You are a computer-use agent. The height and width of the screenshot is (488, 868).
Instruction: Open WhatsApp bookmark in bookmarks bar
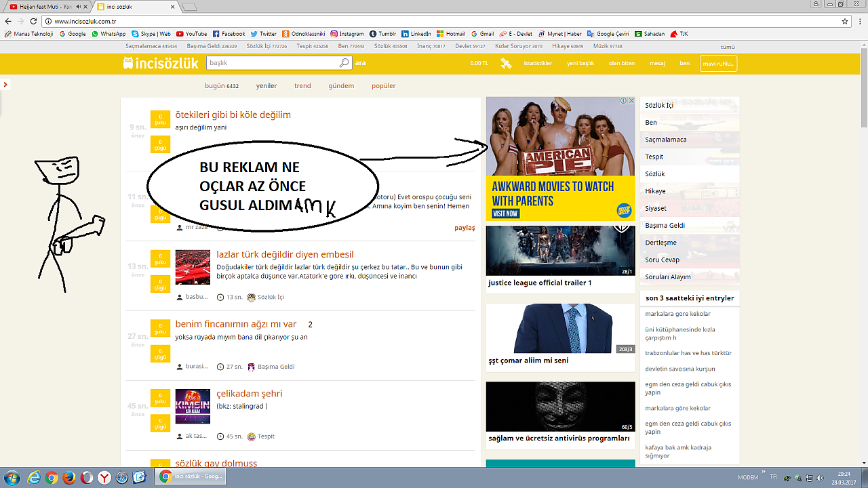point(109,34)
